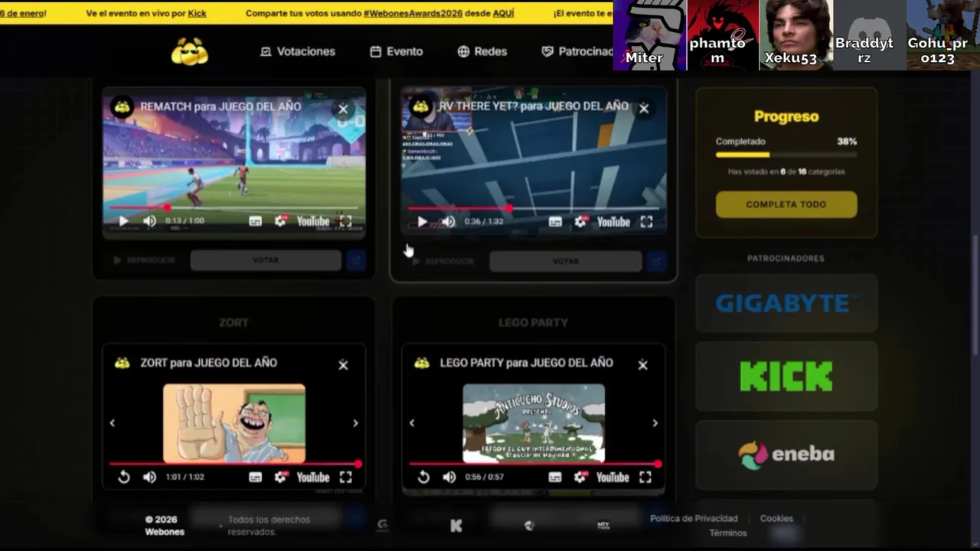Close the ZORT video overlay
Image resolution: width=980 pixels, height=551 pixels.
coord(343,365)
